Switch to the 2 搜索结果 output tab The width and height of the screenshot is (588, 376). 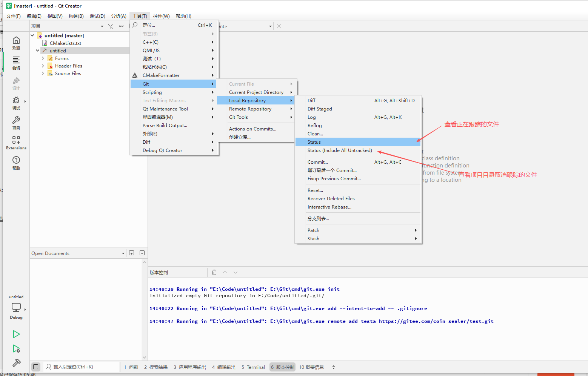click(x=156, y=367)
